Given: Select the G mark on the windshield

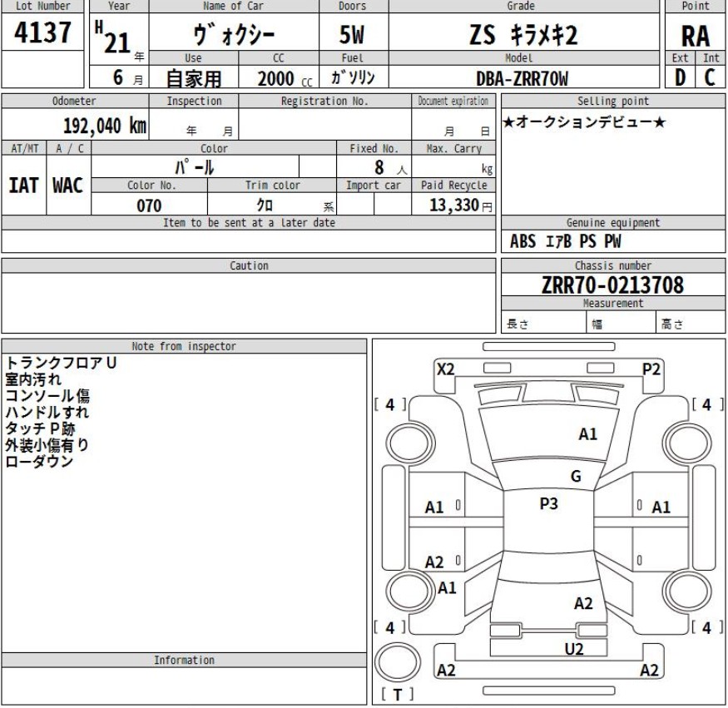Looking at the screenshot, I should [x=575, y=477].
